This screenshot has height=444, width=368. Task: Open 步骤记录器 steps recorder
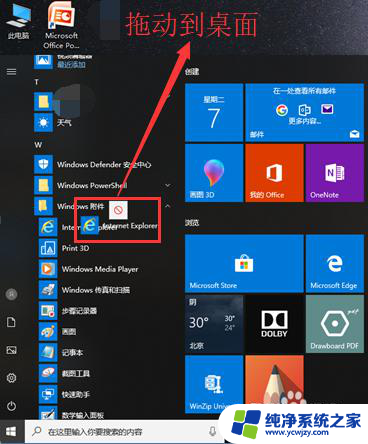coord(68,311)
